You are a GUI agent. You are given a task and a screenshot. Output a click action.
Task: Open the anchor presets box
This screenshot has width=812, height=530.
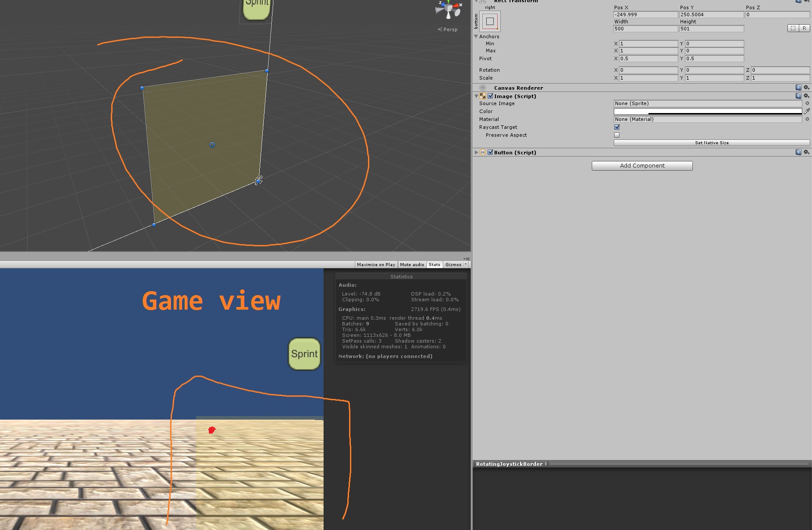[490, 21]
